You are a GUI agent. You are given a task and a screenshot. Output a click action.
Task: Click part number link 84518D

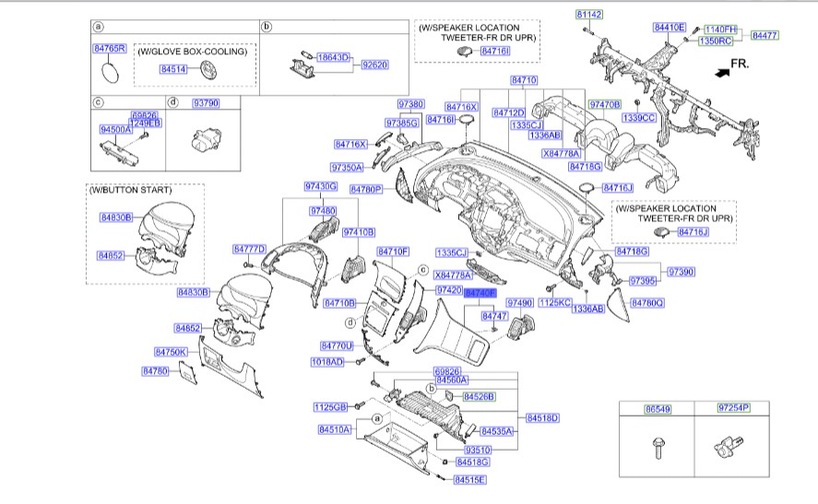click(x=542, y=418)
